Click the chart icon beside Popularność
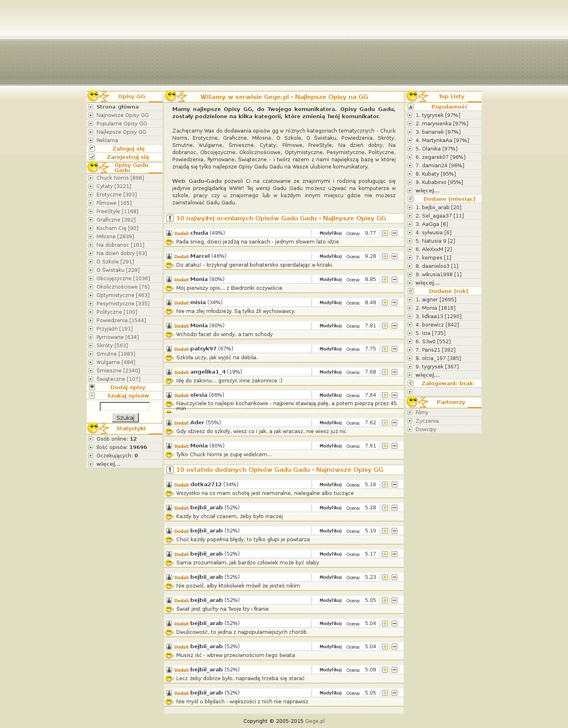 (x=410, y=107)
